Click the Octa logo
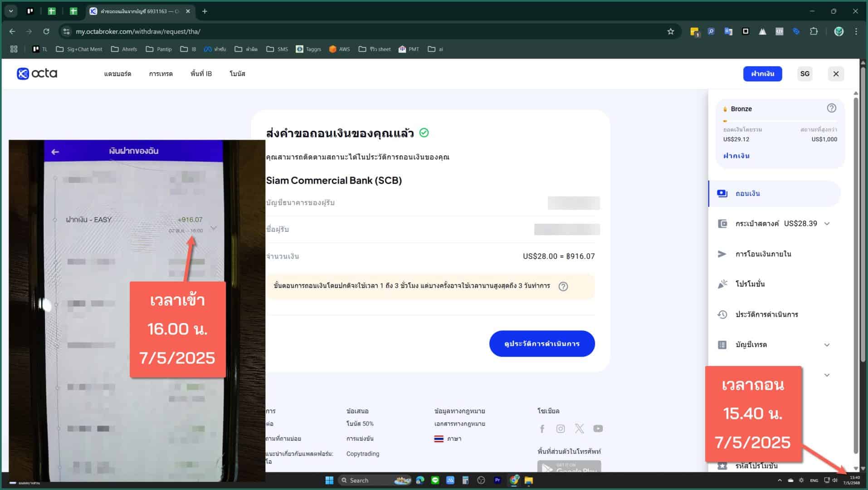 pyautogui.click(x=37, y=73)
